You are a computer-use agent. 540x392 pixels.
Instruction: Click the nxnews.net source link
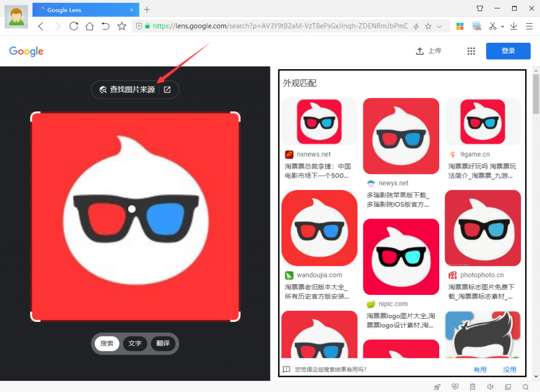point(313,154)
